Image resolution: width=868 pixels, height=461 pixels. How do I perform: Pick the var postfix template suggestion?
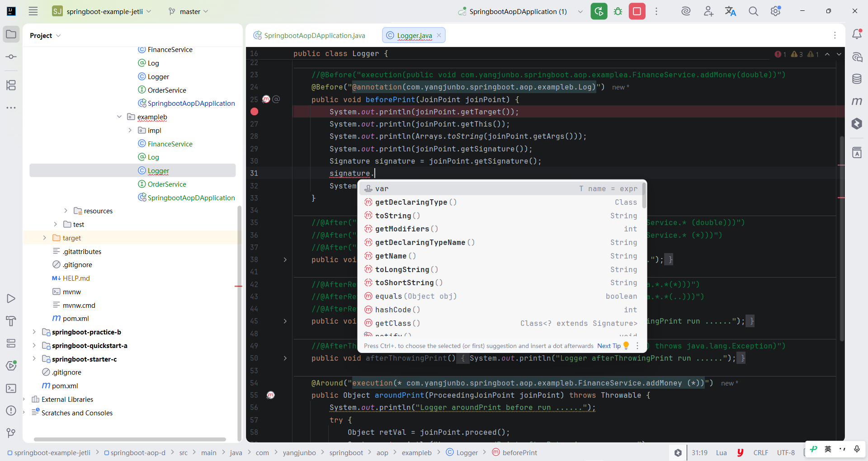coord(501,188)
